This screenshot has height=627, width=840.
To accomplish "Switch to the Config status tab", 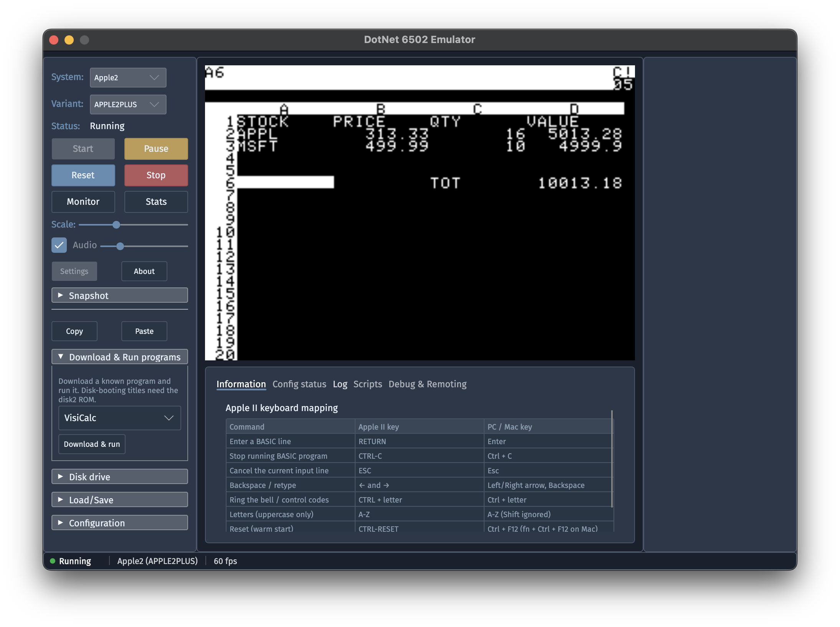I will point(299,384).
